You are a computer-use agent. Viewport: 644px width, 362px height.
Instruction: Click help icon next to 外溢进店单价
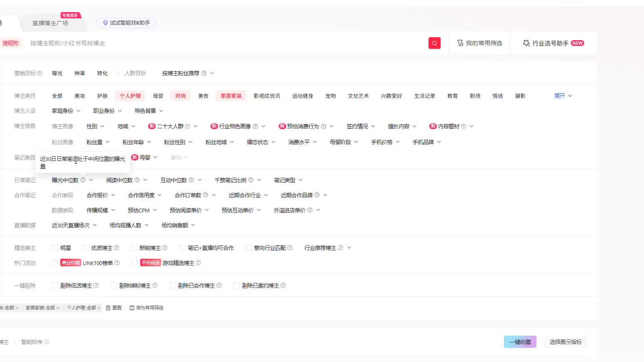tap(310, 210)
